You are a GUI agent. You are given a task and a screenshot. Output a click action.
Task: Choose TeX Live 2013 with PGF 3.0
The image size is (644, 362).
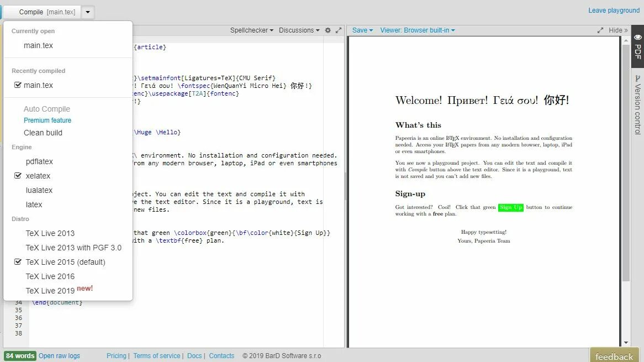tap(73, 248)
